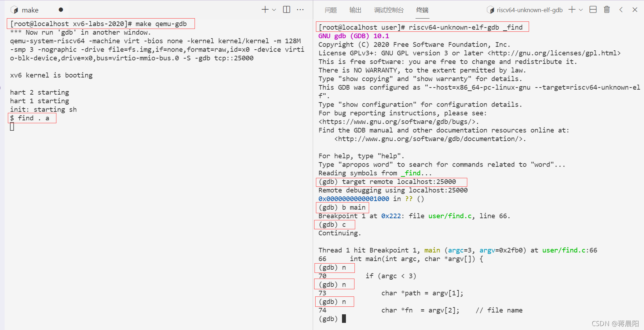Click user/find.c:66 in Thread 1 line
Viewport: 644px width, 330px height.
[570, 250]
